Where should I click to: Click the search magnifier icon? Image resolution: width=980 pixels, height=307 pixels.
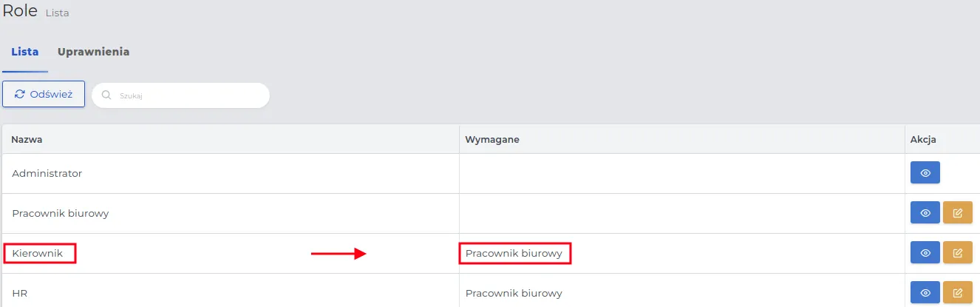coord(106,95)
